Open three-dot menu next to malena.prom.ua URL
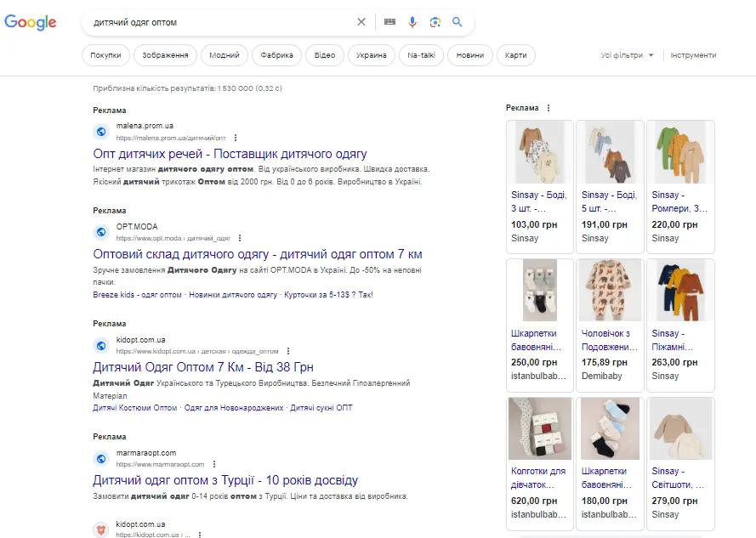This screenshot has width=756, height=538. tap(236, 138)
